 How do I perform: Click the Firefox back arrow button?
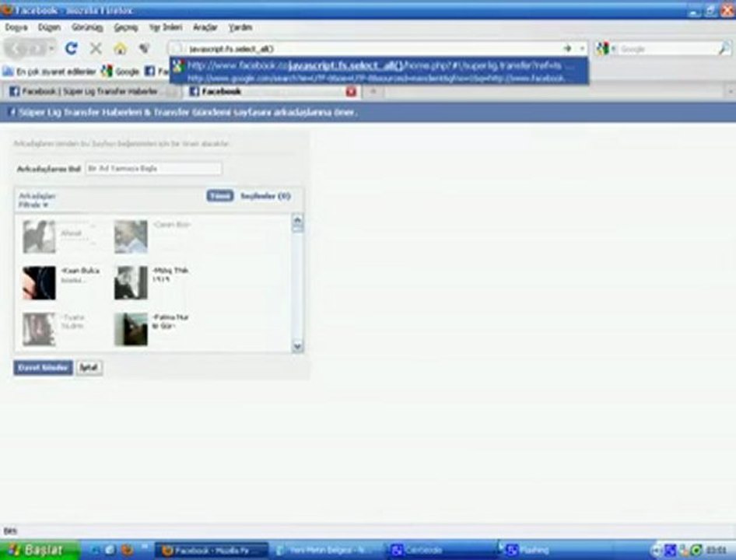[x=15, y=48]
